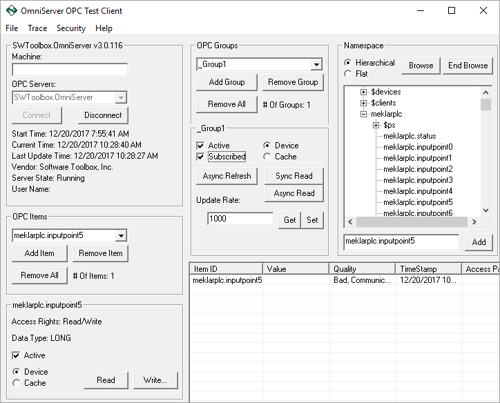Select meklarplc.inputpoint0 in namespace tree

click(418, 147)
